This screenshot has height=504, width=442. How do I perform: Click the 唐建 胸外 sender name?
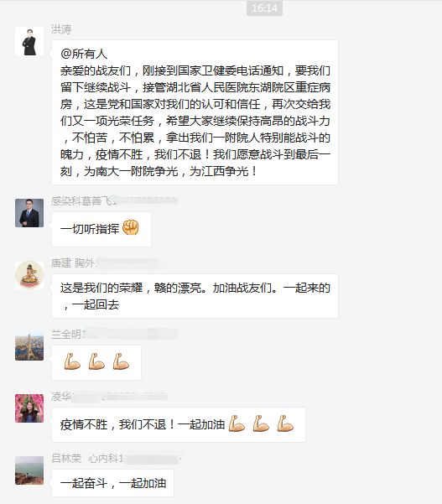74,263
